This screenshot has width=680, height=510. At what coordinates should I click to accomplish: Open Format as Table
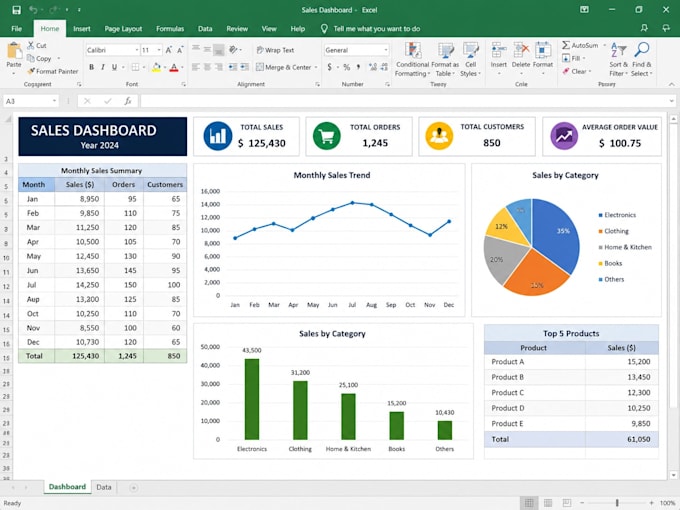445,59
